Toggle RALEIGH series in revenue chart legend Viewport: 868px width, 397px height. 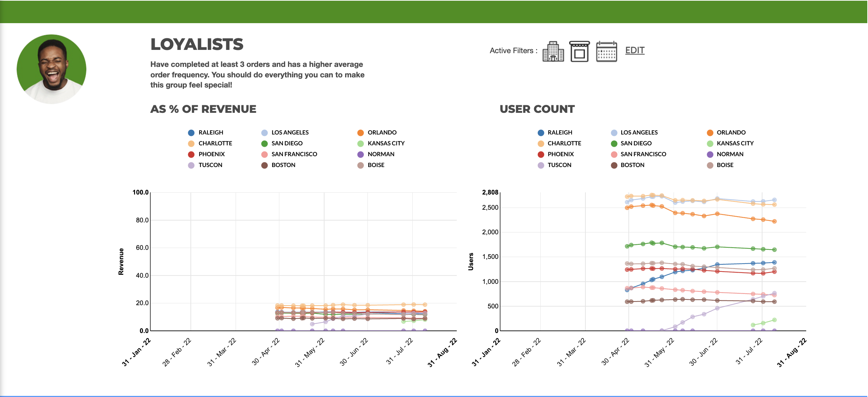[211, 133]
